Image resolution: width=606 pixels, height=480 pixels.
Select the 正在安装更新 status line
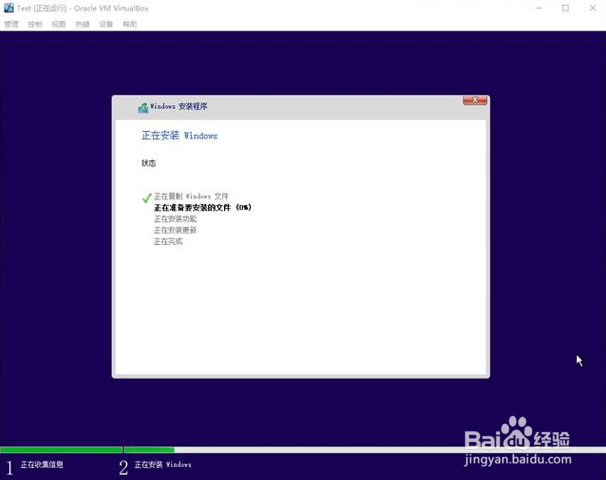click(x=175, y=230)
